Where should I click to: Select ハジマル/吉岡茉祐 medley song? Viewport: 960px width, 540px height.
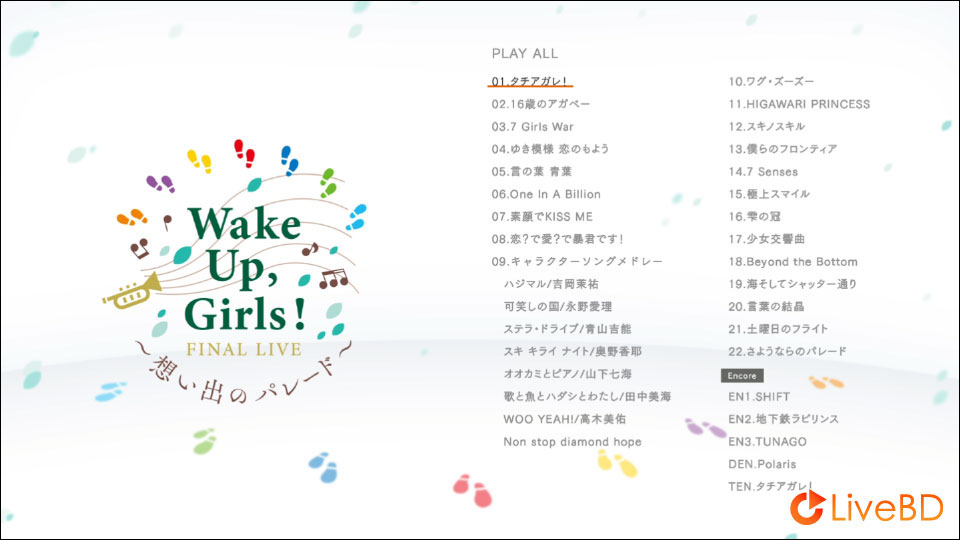click(551, 284)
